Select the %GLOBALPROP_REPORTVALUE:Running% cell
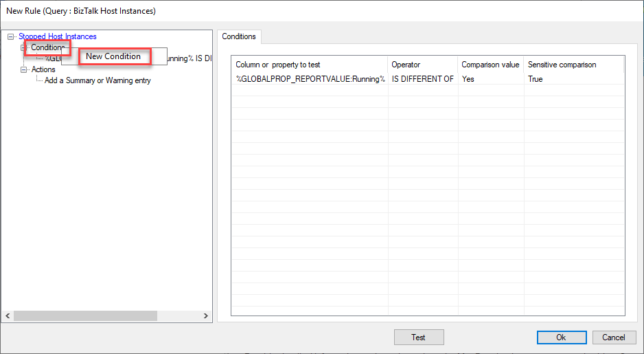 (x=310, y=79)
